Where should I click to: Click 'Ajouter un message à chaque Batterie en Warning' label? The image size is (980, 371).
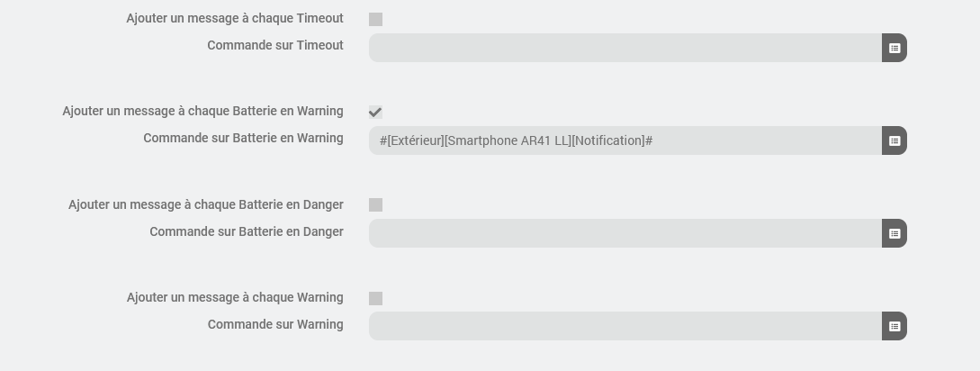(202, 111)
